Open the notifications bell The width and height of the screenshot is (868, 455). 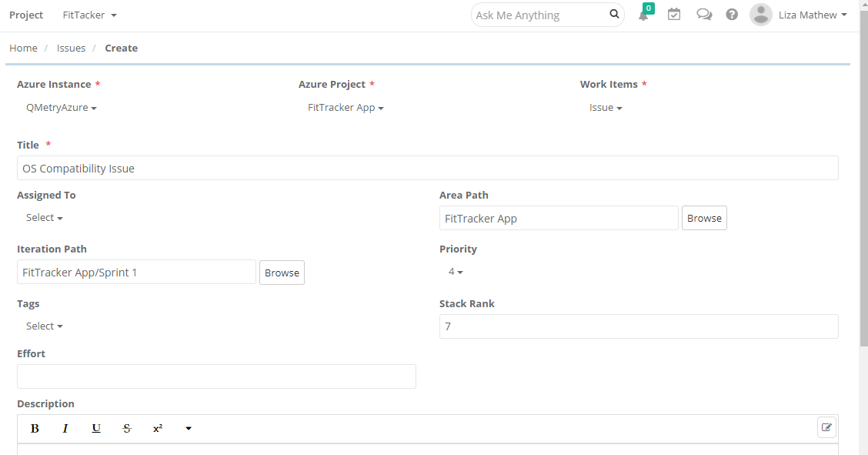pos(643,15)
